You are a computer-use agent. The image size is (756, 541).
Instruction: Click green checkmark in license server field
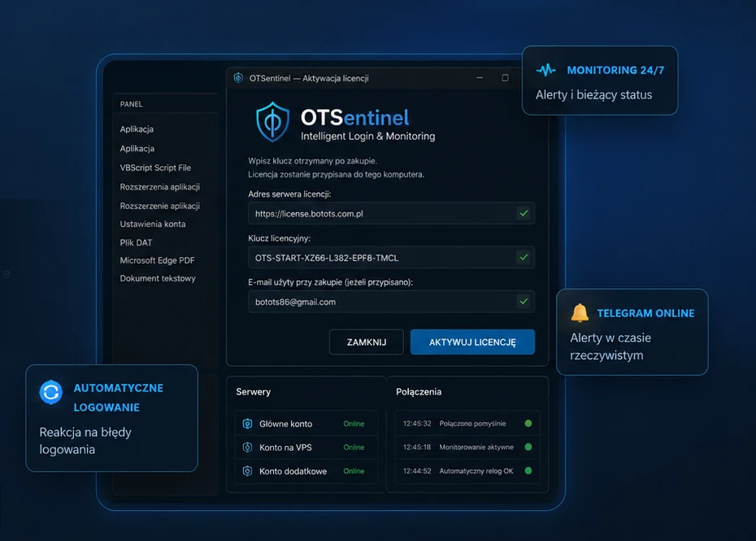[x=524, y=213]
